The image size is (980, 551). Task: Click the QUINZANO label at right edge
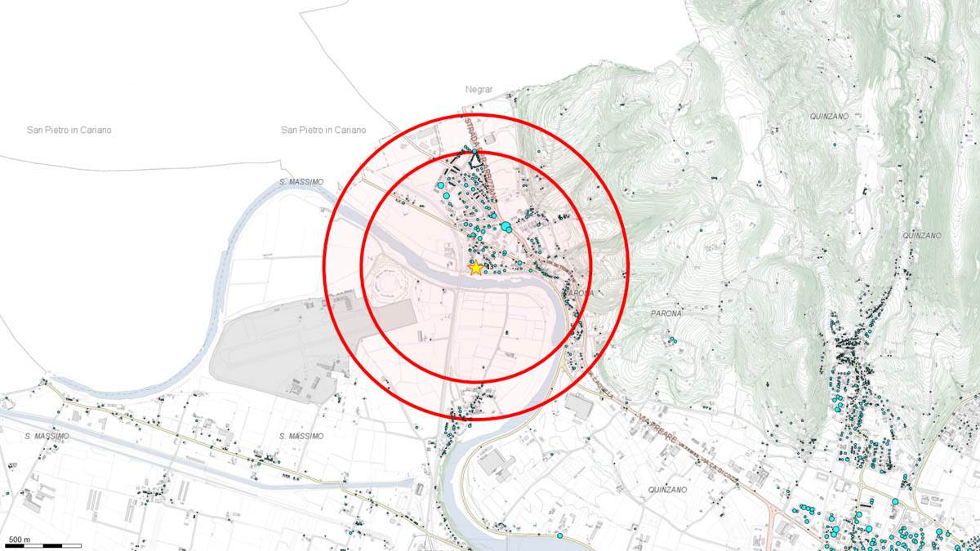[x=922, y=236]
